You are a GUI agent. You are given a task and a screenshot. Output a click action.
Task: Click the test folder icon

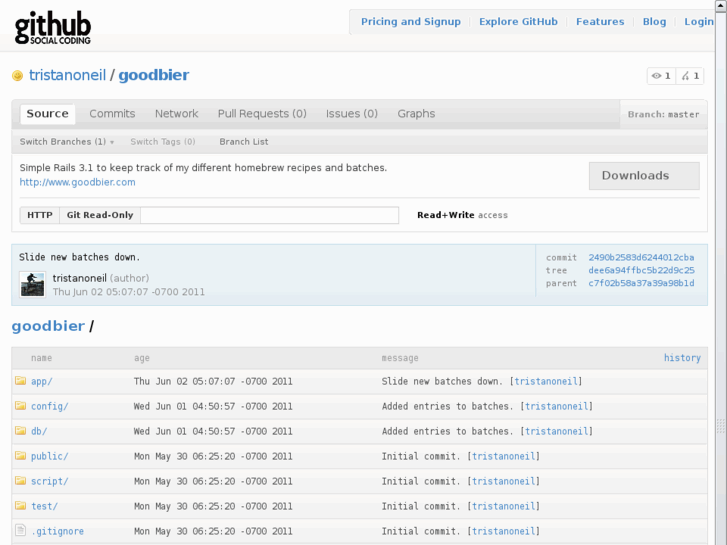click(20, 506)
